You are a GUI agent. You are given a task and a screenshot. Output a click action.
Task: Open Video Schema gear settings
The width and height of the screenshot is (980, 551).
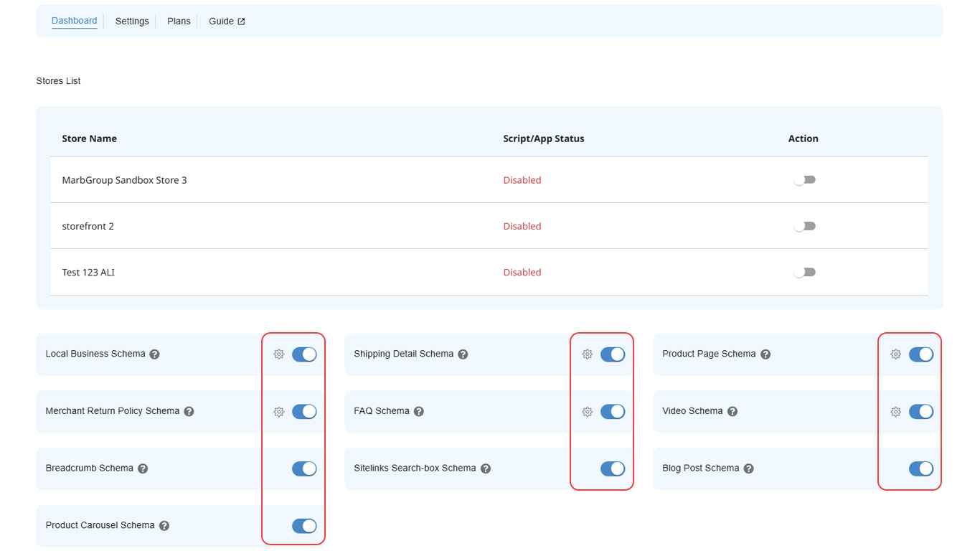(x=895, y=412)
